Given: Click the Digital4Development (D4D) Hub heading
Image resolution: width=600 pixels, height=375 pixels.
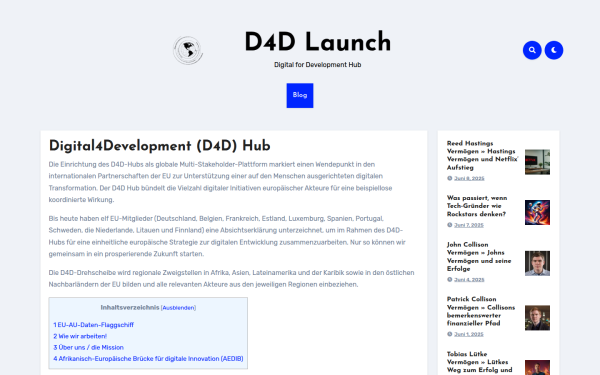Looking at the screenshot, I should [x=160, y=146].
